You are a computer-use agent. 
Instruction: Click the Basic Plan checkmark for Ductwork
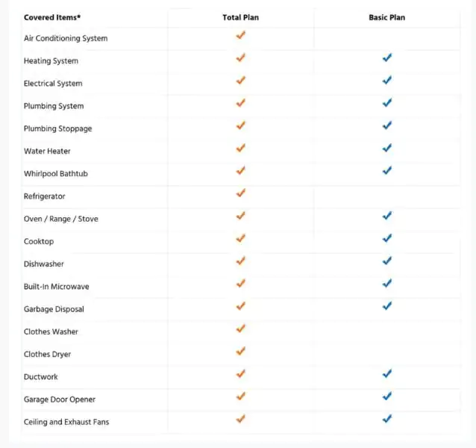(387, 373)
